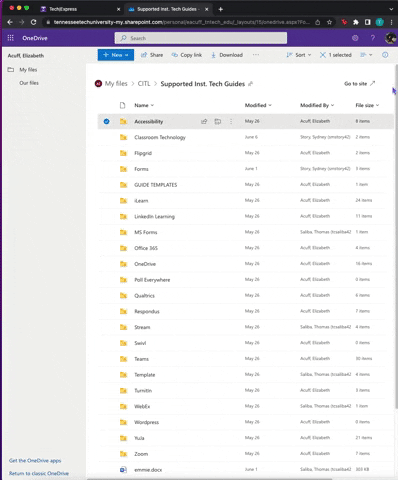Click the help question mark icon
398x480 pixels.
[373, 38]
